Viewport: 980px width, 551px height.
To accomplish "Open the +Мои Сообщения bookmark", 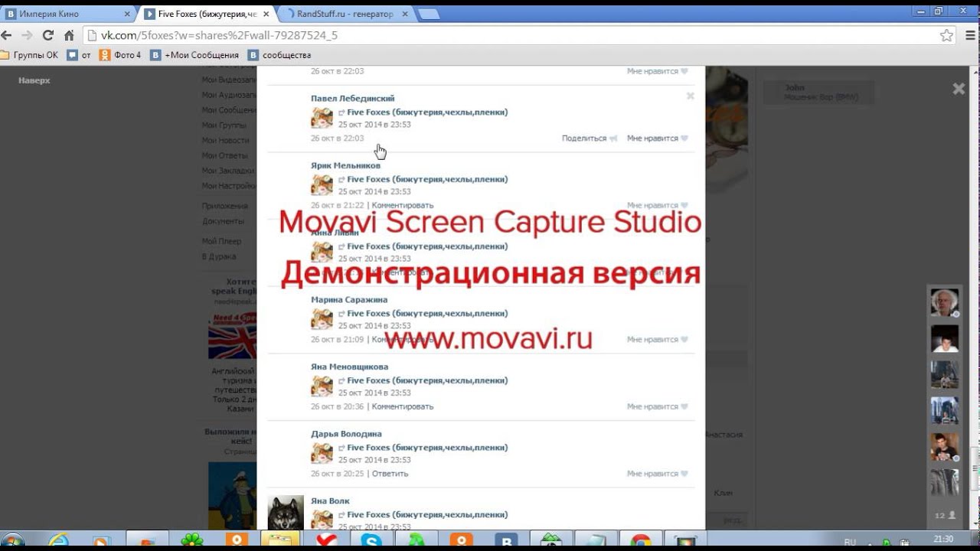I will (x=194, y=55).
